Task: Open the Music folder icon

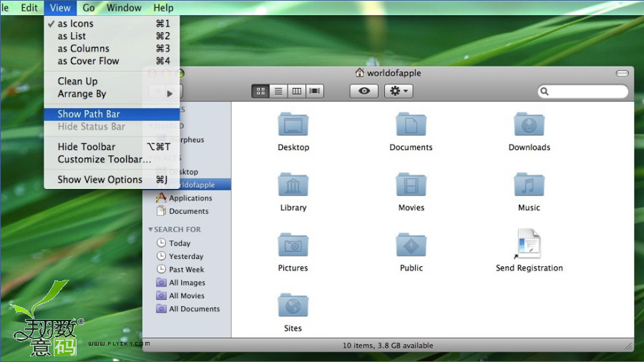Action: tap(529, 185)
